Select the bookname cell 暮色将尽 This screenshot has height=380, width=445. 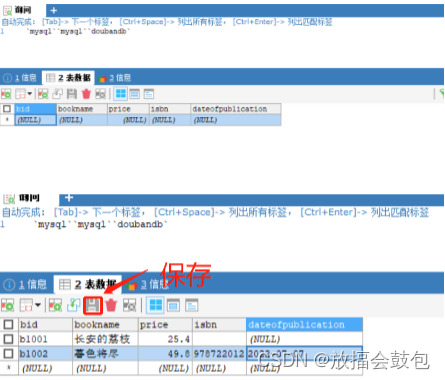(105, 353)
